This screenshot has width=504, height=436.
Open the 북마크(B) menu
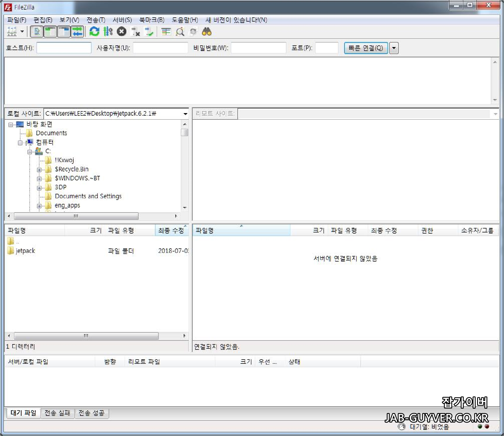152,20
